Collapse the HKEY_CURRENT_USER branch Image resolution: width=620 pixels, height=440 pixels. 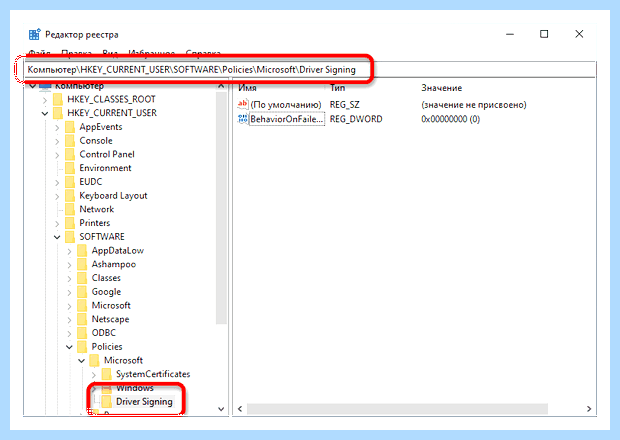click(x=45, y=113)
